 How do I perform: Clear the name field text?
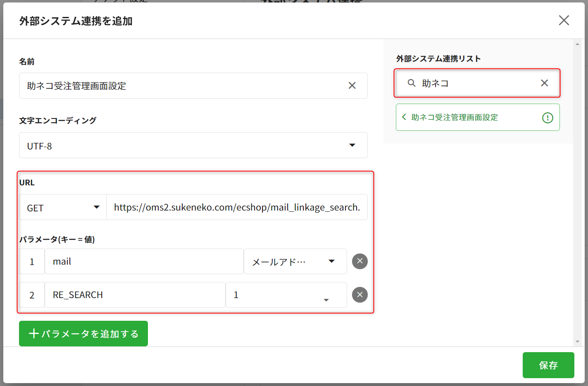click(x=352, y=85)
